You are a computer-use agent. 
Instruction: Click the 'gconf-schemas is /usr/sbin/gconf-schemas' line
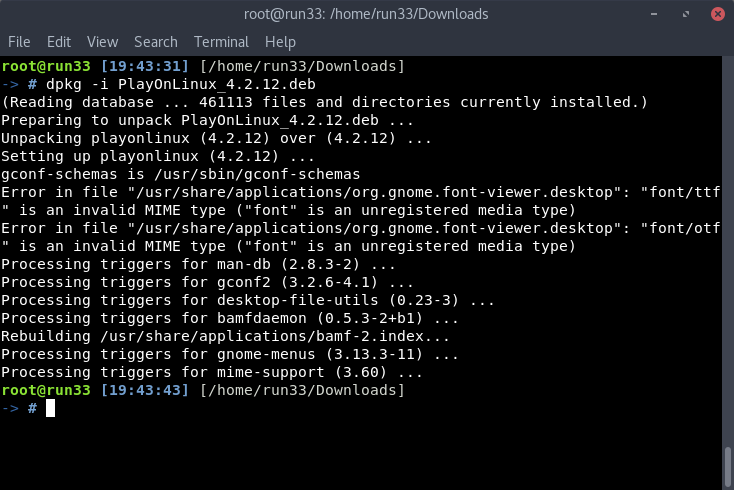pyautogui.click(x=181, y=174)
